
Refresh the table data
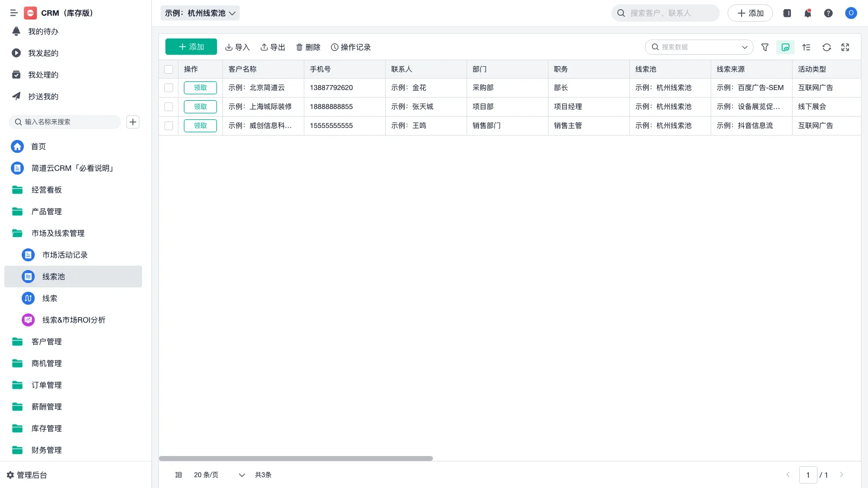[x=826, y=47]
